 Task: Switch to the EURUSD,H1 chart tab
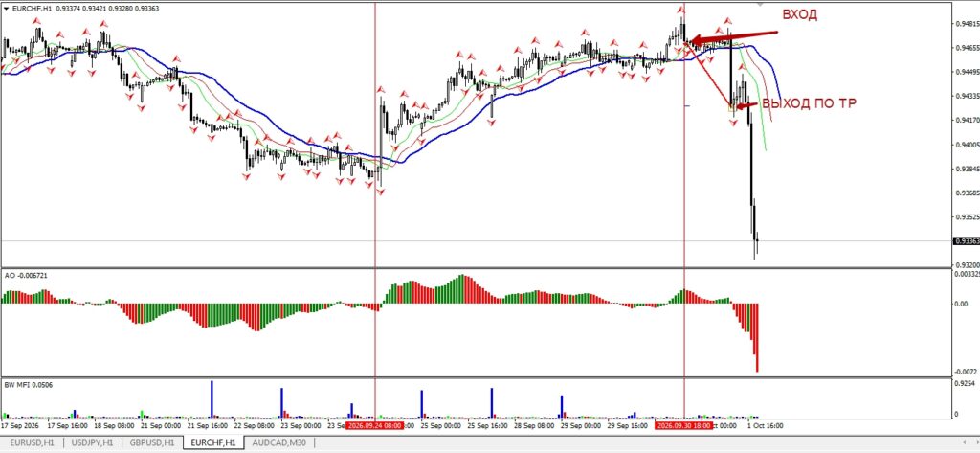click(x=32, y=442)
